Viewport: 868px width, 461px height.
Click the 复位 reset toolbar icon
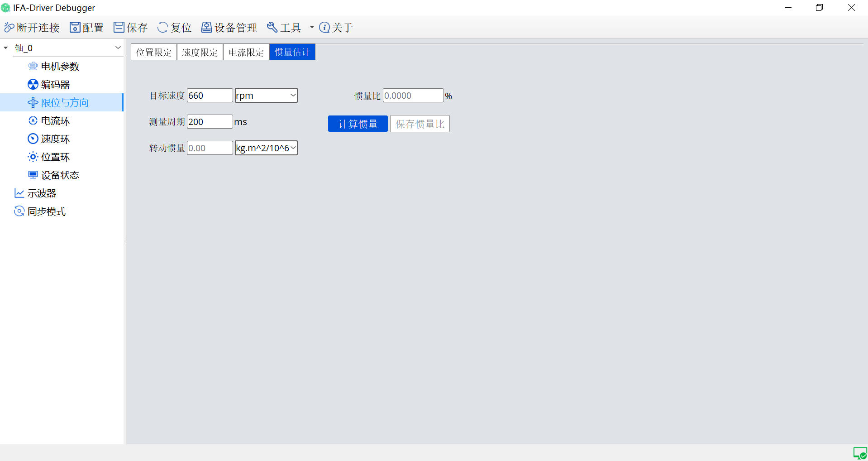(162, 28)
